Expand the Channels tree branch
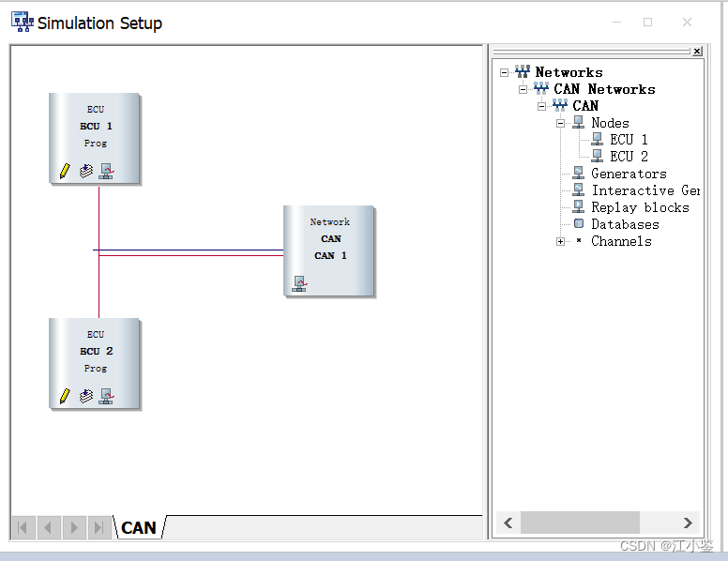 (x=560, y=241)
